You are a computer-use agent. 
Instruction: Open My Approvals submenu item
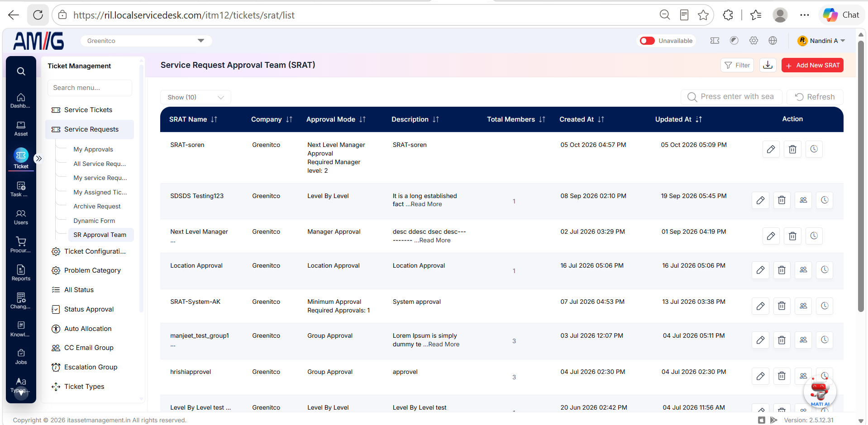[x=93, y=149]
